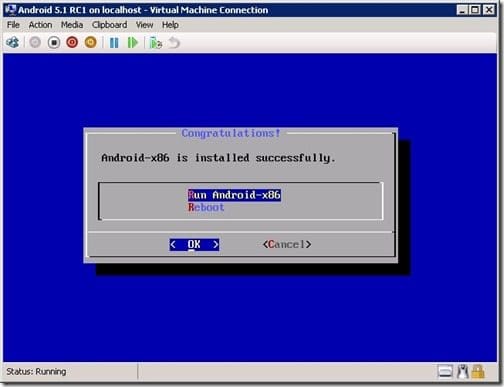Click the Ctrl+Alt+Delete toolbar icon
This screenshot has height=387, width=504.
tap(13, 42)
